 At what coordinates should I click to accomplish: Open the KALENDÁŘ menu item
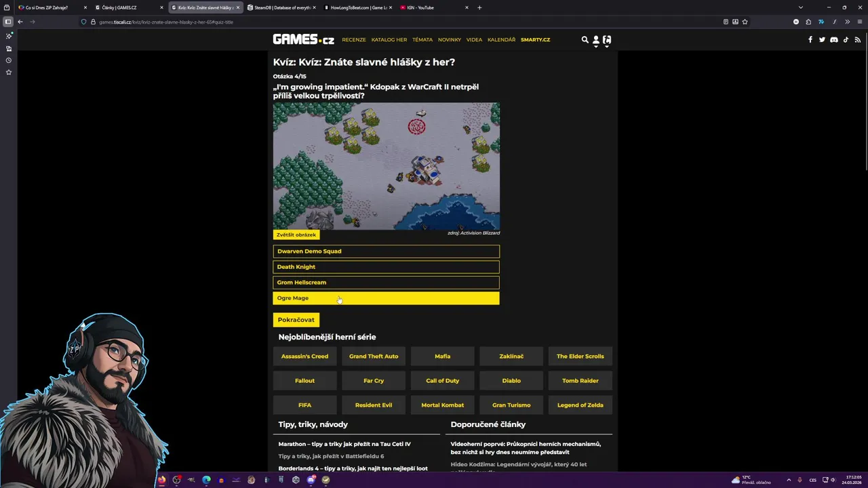click(502, 40)
